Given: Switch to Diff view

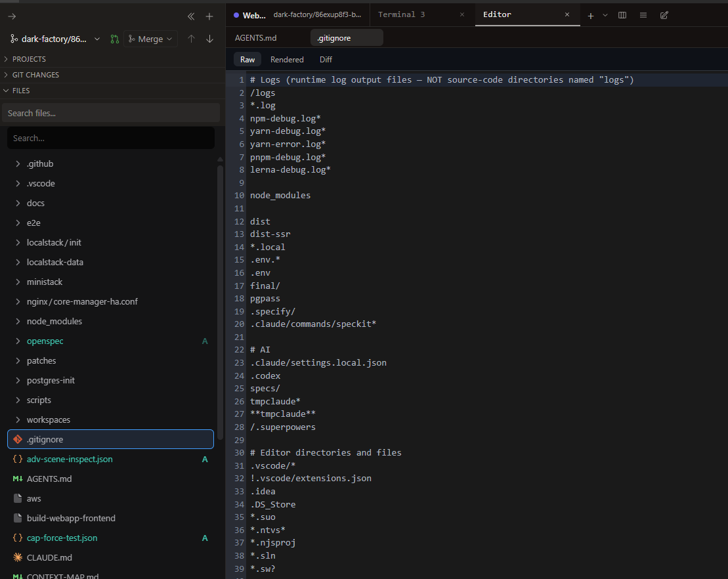Looking at the screenshot, I should click(326, 60).
